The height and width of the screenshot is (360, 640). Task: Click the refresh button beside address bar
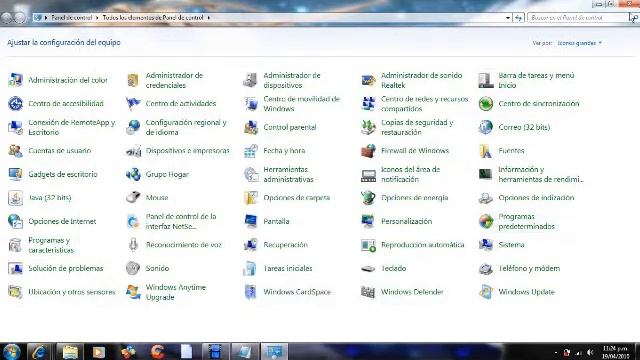click(518, 18)
